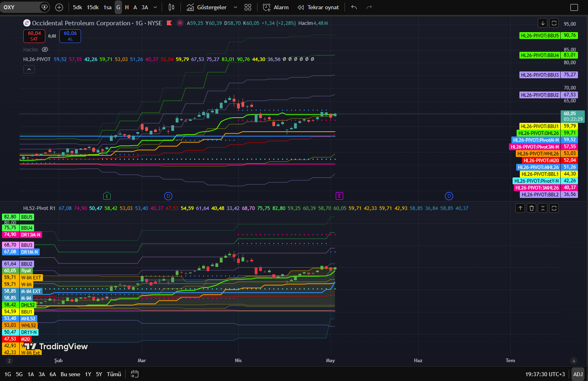588x381 pixels.
Task: Click the purple E earnings marker on the timeline
Action: tap(339, 196)
